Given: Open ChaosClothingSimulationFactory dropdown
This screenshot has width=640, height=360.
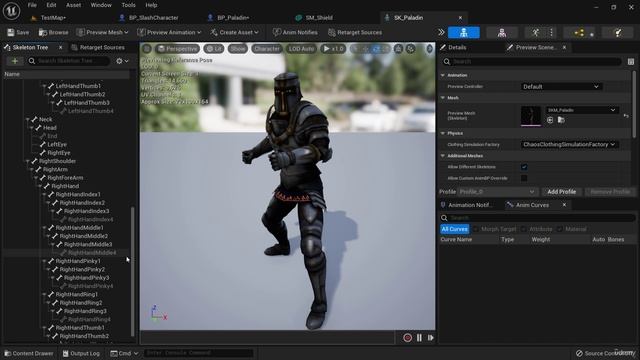Looking at the screenshot, I should tap(569, 144).
